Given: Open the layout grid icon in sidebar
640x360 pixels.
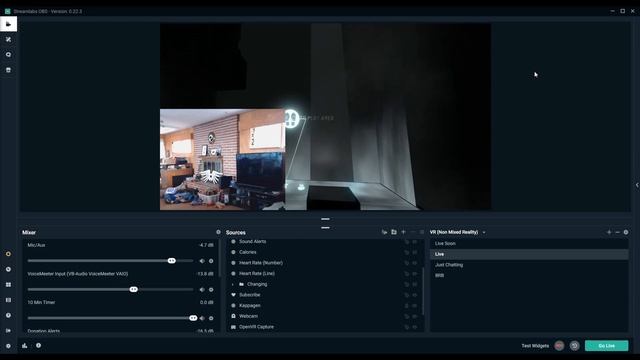Looking at the screenshot, I should (x=8, y=284).
